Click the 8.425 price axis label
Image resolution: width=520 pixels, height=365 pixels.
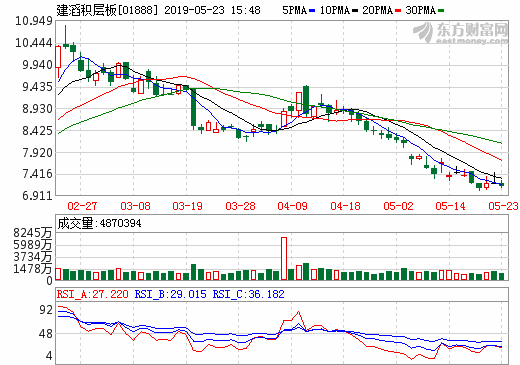37,131
